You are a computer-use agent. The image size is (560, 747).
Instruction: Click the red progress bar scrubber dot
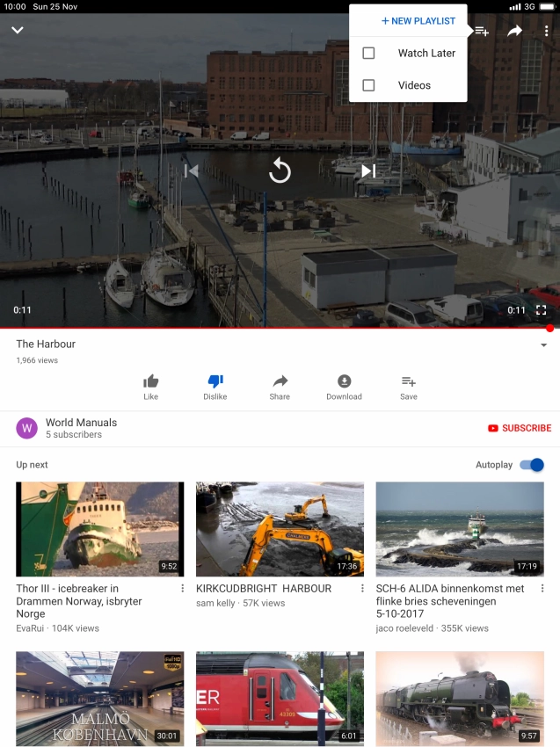pos(549,329)
